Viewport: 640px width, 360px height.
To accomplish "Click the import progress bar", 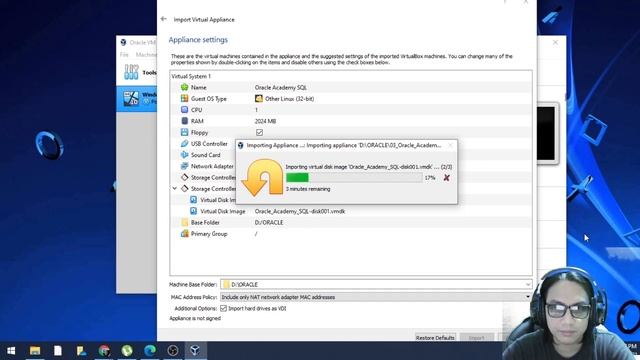I will 354,178.
